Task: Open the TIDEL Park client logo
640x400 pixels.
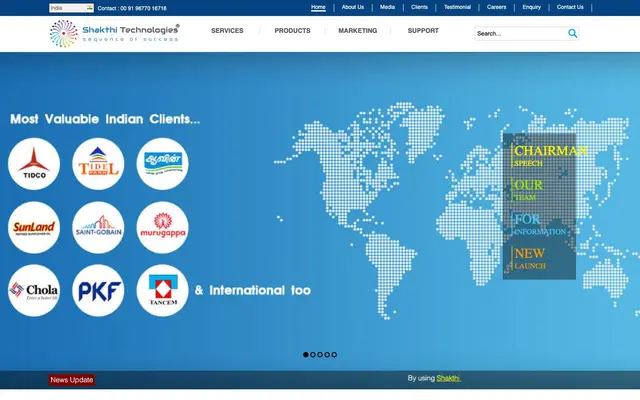Action: [98, 164]
